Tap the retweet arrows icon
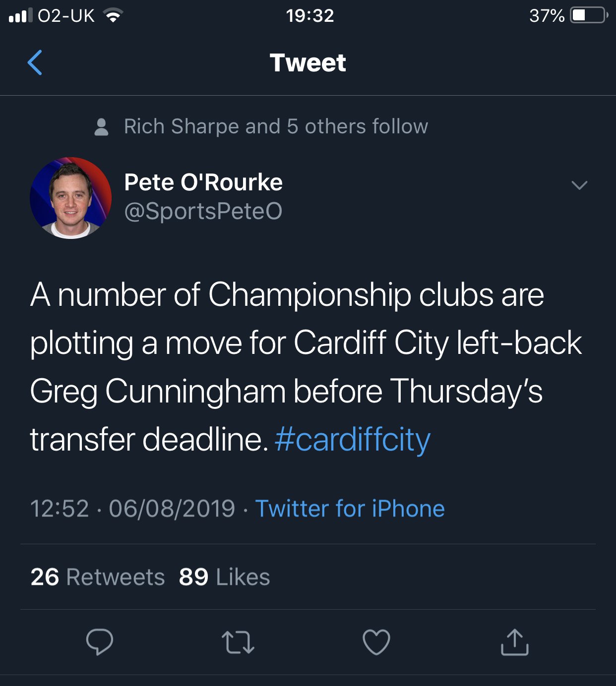Viewport: 616px width, 686px height. click(x=238, y=642)
